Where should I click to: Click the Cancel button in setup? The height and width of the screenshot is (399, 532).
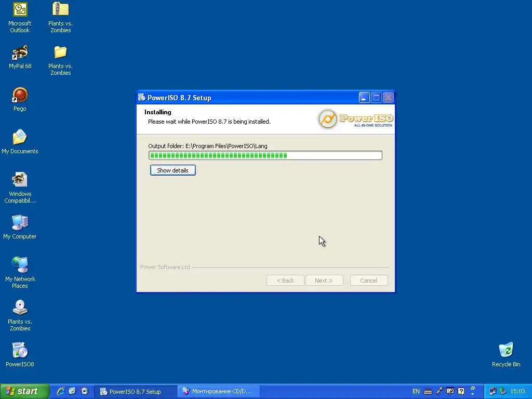click(368, 281)
